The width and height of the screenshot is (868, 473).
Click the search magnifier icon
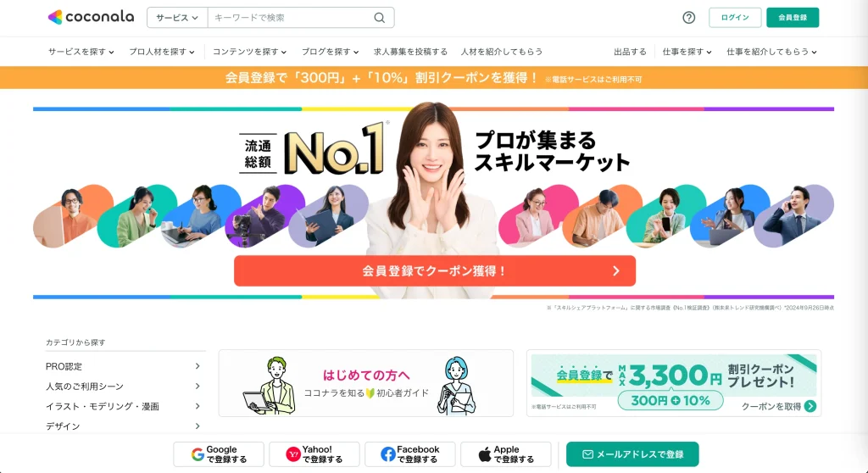pos(379,18)
